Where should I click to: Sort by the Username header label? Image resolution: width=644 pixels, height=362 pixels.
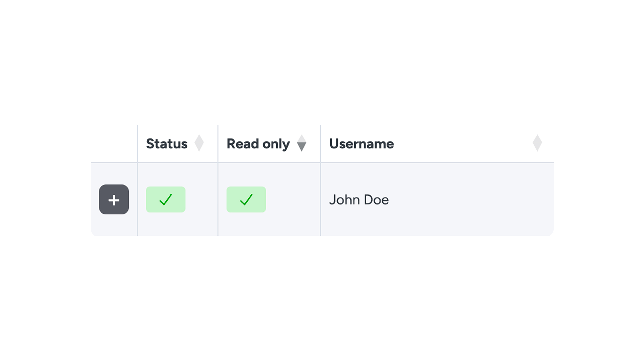click(361, 144)
